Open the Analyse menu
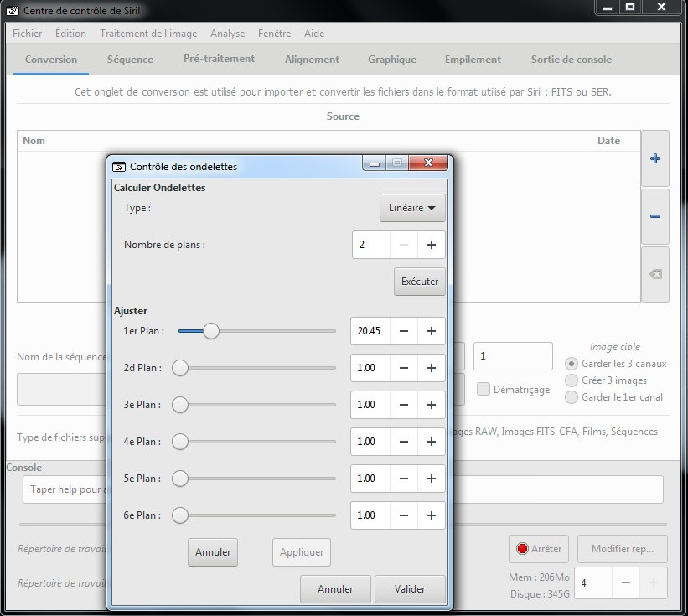 pyautogui.click(x=227, y=34)
